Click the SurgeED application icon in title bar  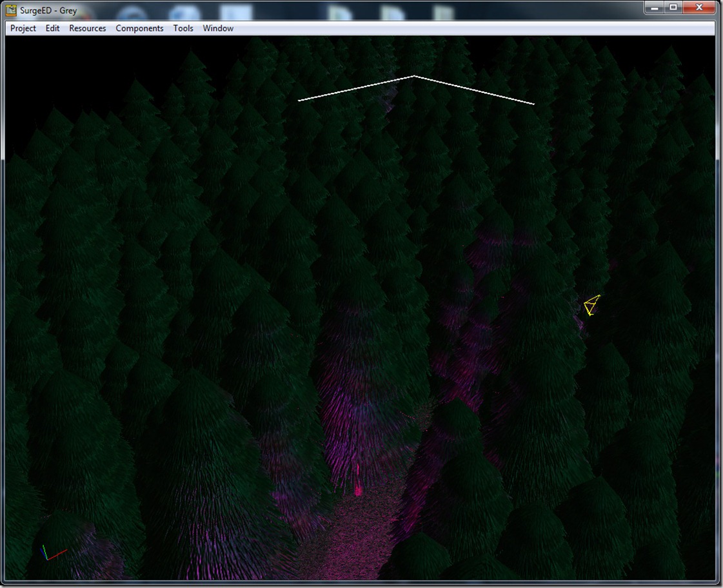(x=11, y=10)
